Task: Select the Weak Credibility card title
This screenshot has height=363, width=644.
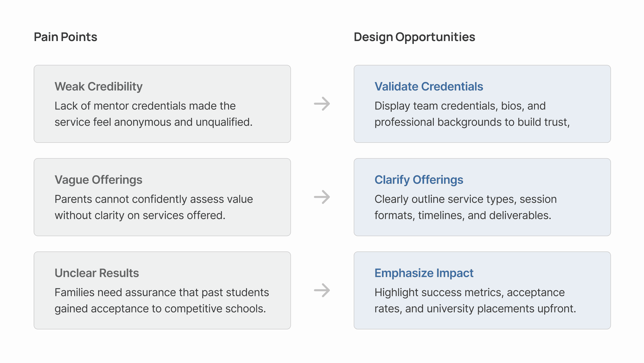Action: pos(99,87)
